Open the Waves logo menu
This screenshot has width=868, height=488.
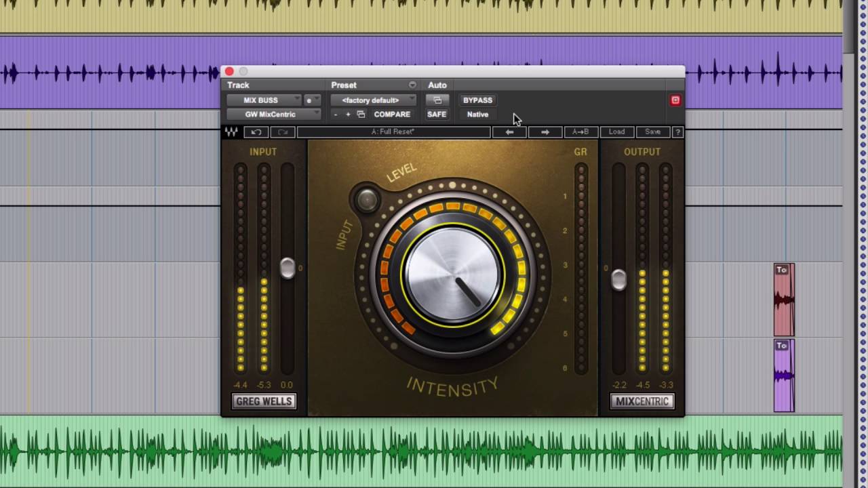point(232,132)
